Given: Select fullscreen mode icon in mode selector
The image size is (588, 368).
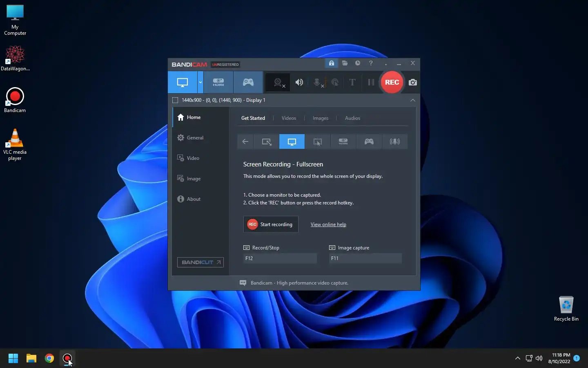Looking at the screenshot, I should pos(292,141).
